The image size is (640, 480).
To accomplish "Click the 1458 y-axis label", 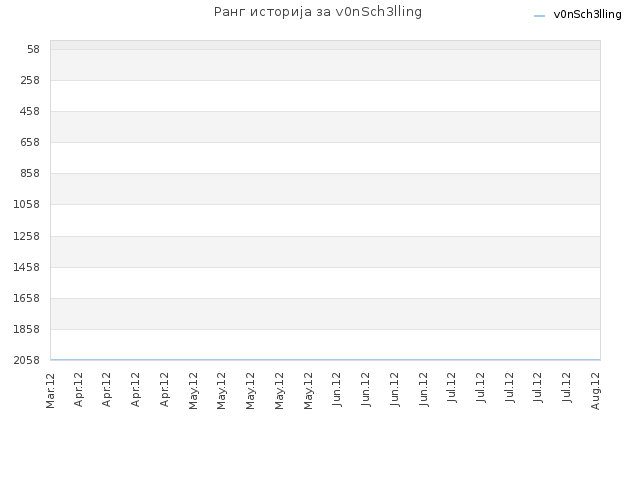I will pos(27,267).
